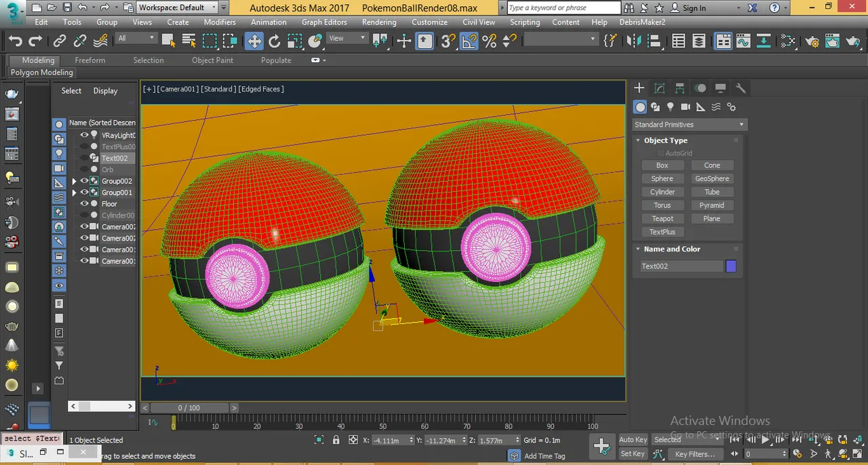Viewport: 868px width, 465px height.
Task: Open Render Setup teapot icon
Action: 812,41
